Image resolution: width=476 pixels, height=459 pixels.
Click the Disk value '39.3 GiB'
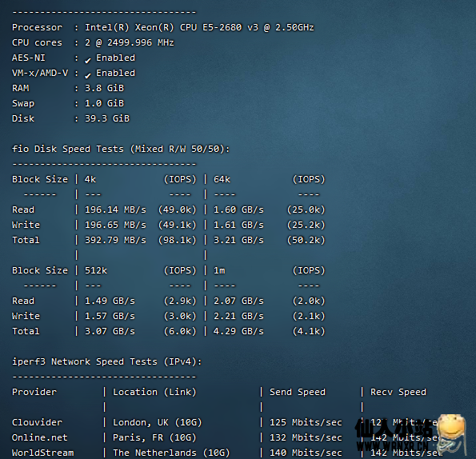[x=107, y=118]
